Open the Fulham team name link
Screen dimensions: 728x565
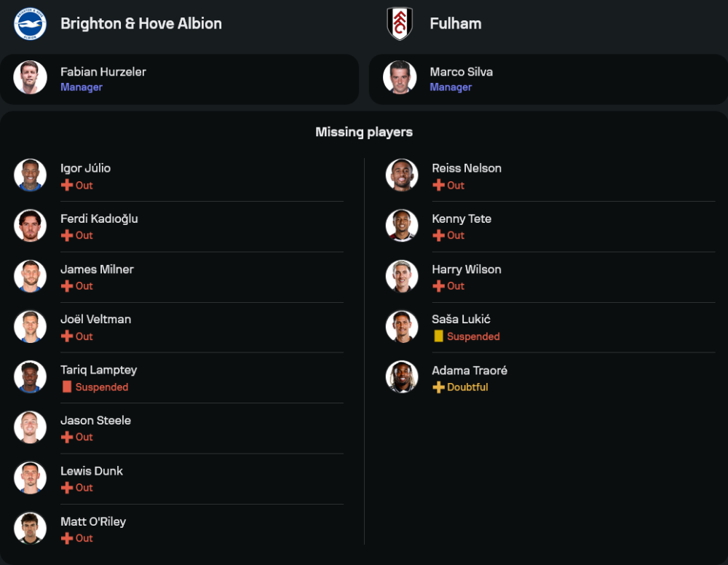[456, 24]
